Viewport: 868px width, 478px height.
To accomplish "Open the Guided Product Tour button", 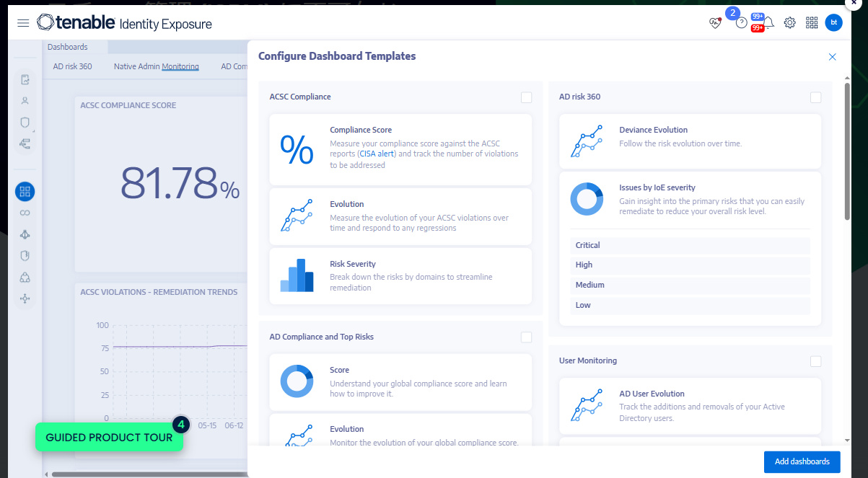I will (109, 438).
